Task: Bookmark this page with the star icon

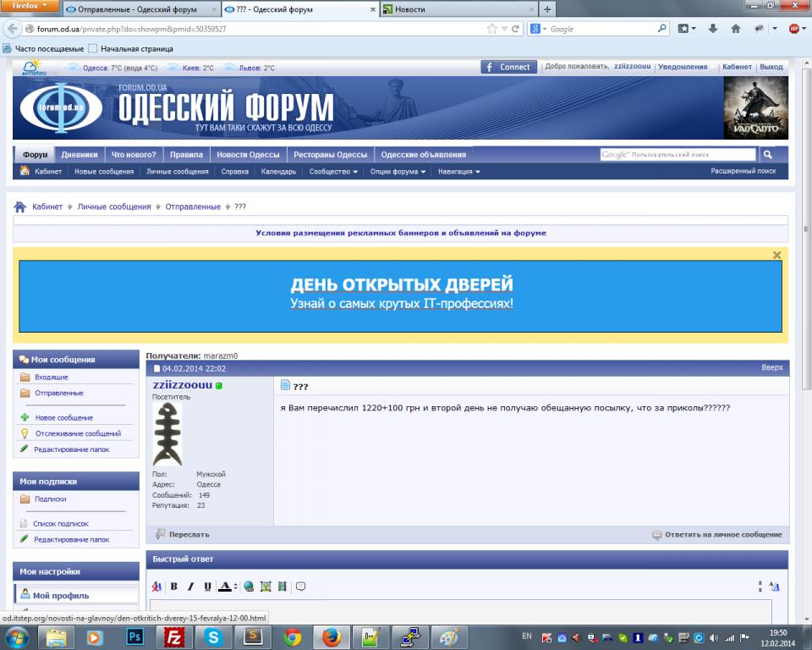Action: pos(492,29)
